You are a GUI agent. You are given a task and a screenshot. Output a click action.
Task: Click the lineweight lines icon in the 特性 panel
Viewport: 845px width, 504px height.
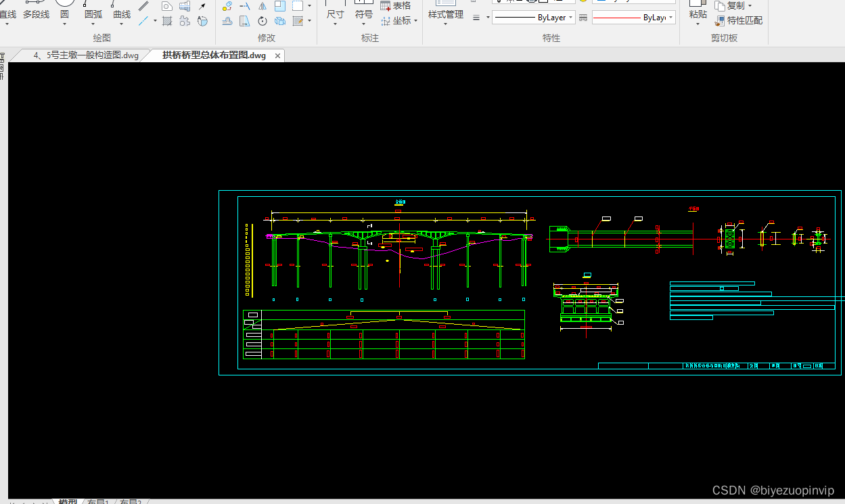coord(476,18)
